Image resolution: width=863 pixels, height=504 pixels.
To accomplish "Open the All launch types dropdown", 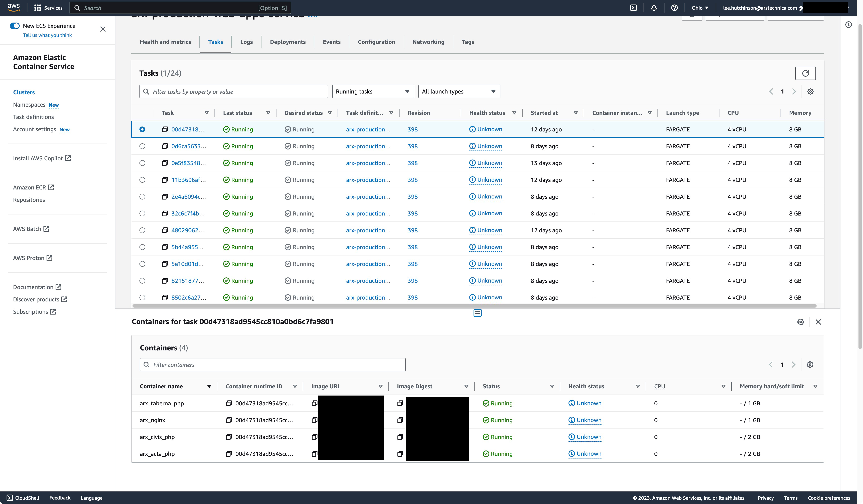I will point(459,91).
